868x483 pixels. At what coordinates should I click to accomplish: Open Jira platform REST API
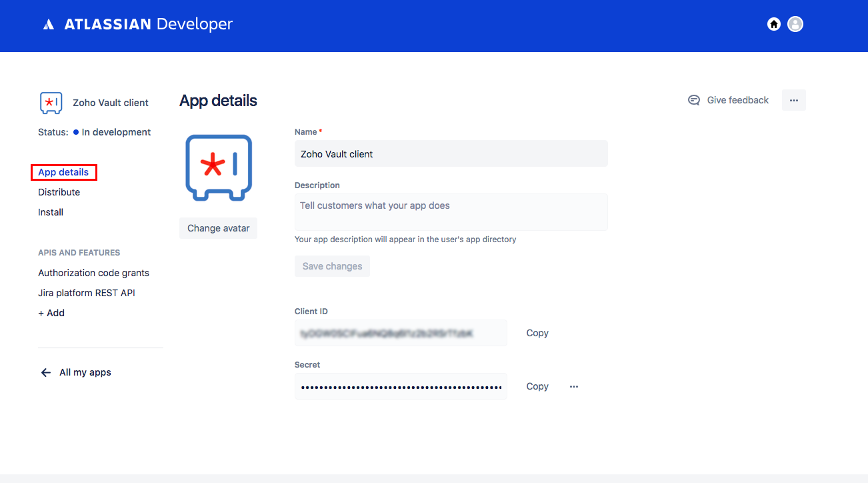87,293
